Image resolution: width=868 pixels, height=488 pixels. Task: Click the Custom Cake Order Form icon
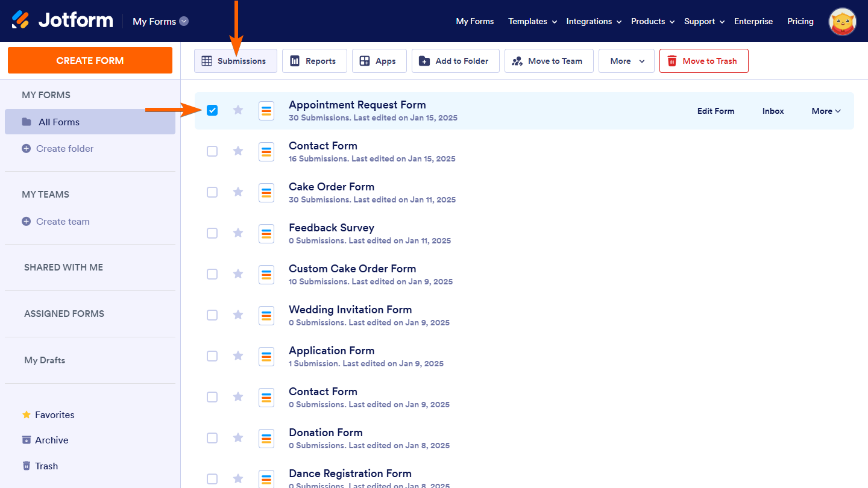coord(266,275)
